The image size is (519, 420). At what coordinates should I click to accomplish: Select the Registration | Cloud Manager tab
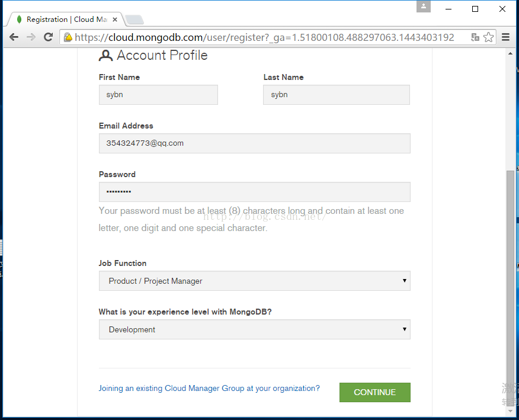coord(65,20)
